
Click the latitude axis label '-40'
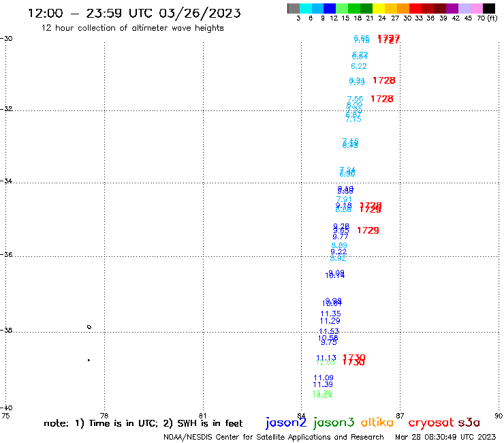pyautogui.click(x=6, y=408)
